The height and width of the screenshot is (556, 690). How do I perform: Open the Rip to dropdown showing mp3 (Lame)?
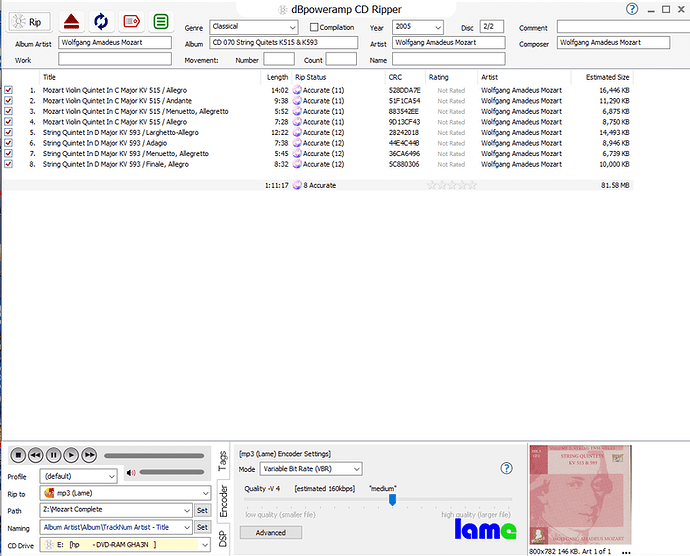pyautogui.click(x=125, y=493)
